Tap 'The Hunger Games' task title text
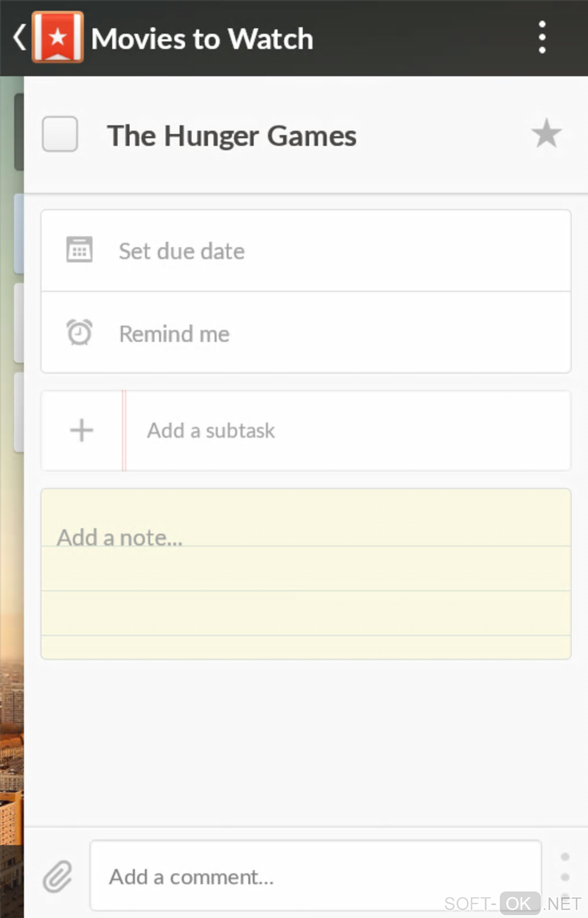This screenshot has height=918, width=588. [x=232, y=137]
